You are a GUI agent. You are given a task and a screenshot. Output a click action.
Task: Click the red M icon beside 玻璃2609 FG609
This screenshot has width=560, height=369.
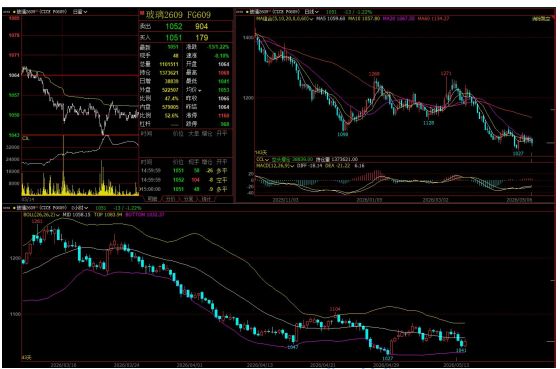[x=142, y=14]
